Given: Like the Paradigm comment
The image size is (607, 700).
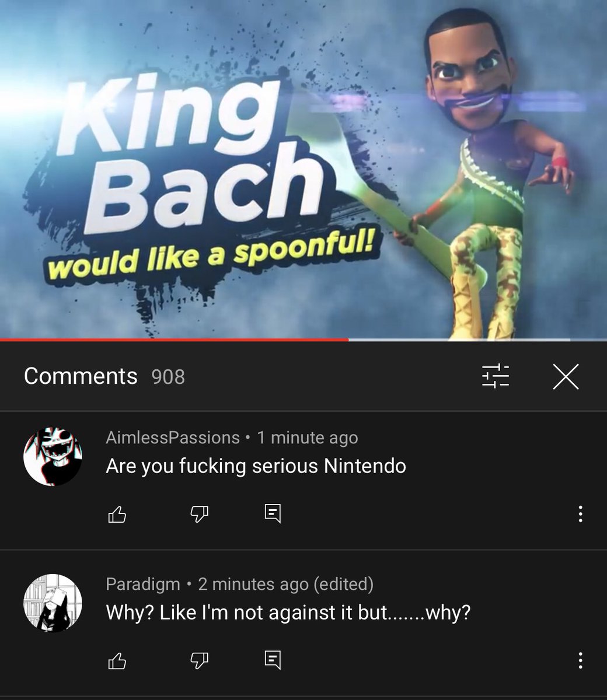Looking at the screenshot, I should click(x=117, y=660).
